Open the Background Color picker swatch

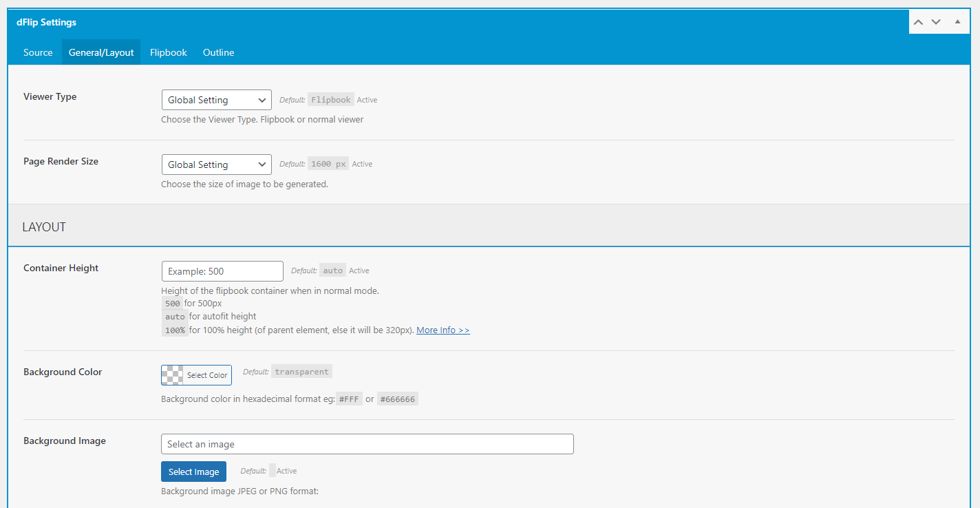coord(196,375)
